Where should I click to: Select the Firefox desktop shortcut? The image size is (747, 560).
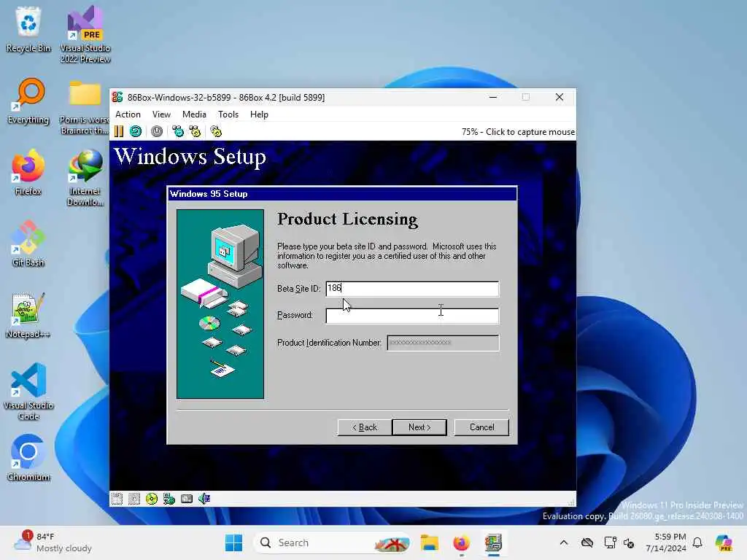[28, 172]
